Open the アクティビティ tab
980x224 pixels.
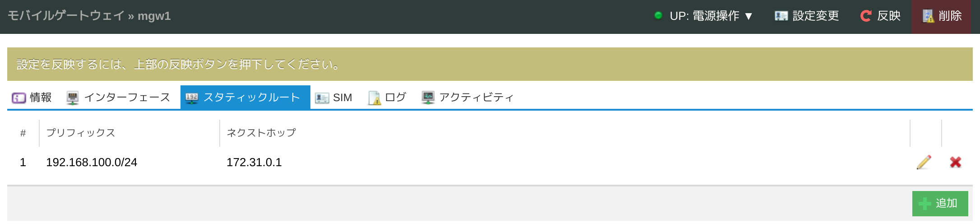pyautogui.click(x=467, y=98)
